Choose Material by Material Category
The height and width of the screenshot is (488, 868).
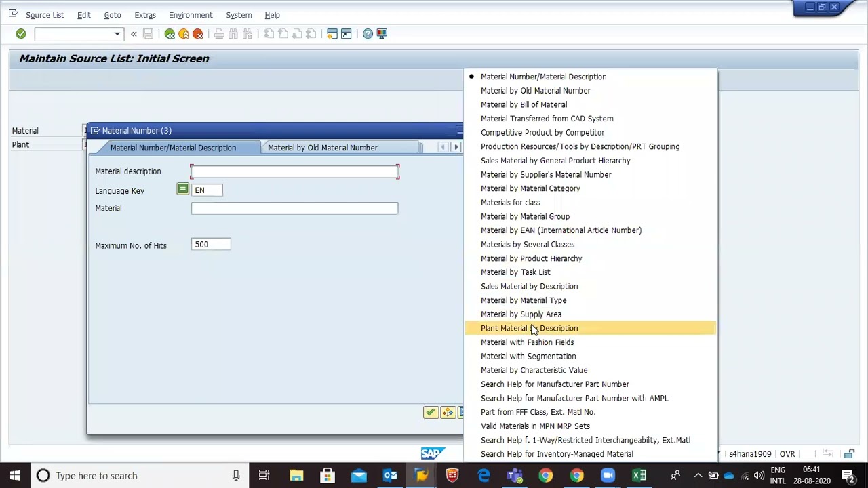click(531, 188)
